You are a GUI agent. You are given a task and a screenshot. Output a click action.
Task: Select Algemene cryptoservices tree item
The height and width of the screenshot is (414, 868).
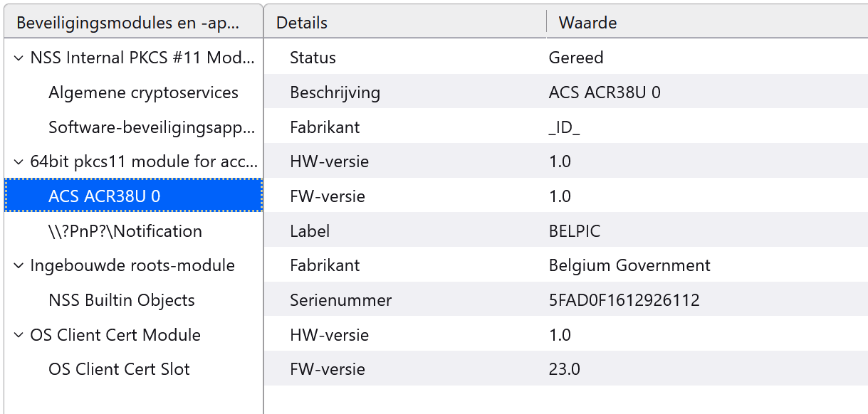tap(143, 92)
